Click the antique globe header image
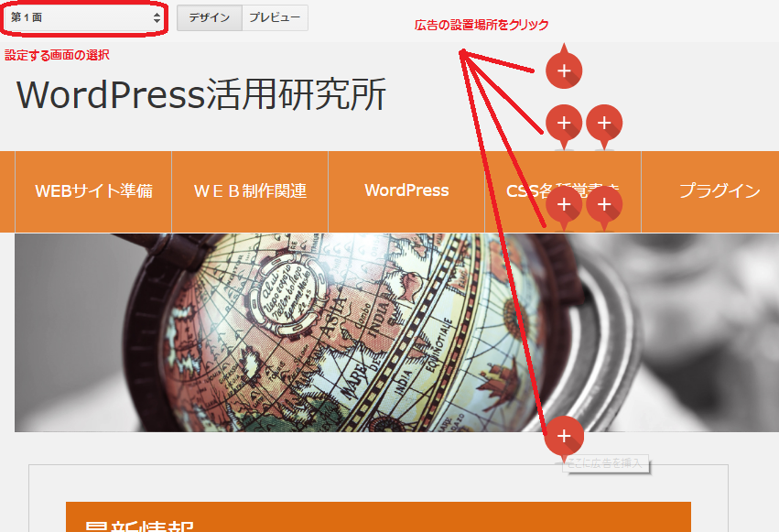Viewport: 779px width, 532px height. click(396, 332)
